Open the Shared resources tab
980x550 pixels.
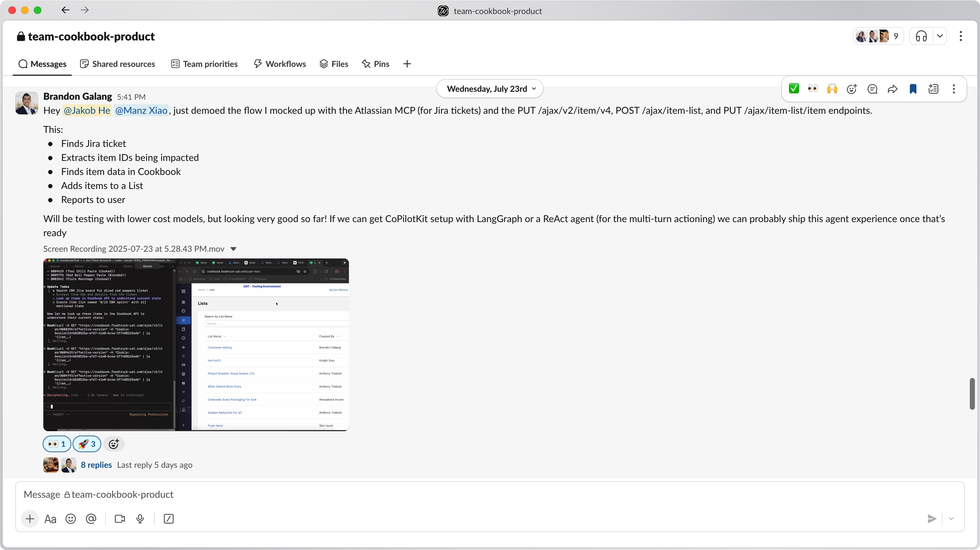pos(117,64)
